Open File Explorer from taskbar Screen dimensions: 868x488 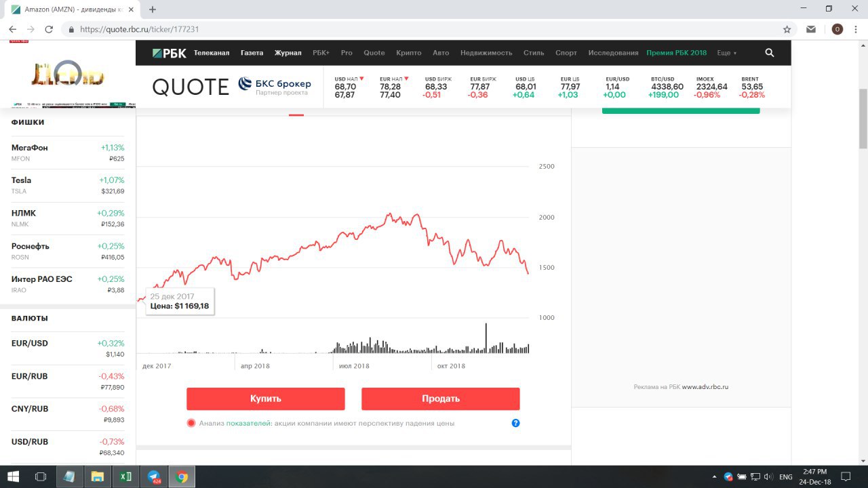point(97,476)
